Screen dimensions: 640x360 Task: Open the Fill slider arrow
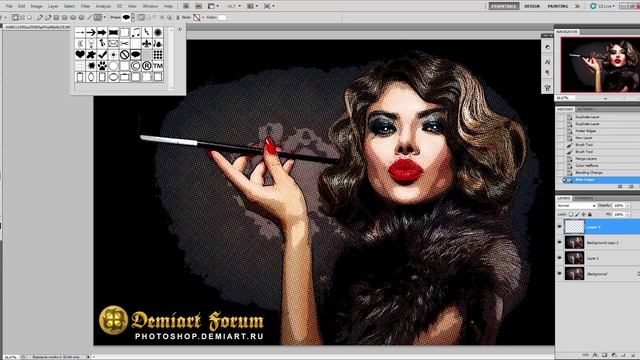pyautogui.click(x=628, y=214)
